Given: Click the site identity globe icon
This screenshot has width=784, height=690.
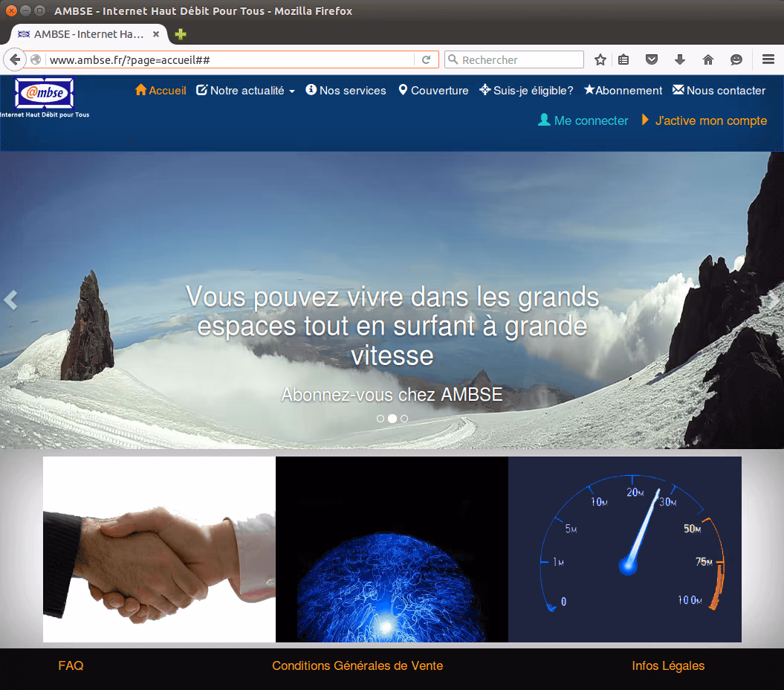Looking at the screenshot, I should (x=36, y=60).
